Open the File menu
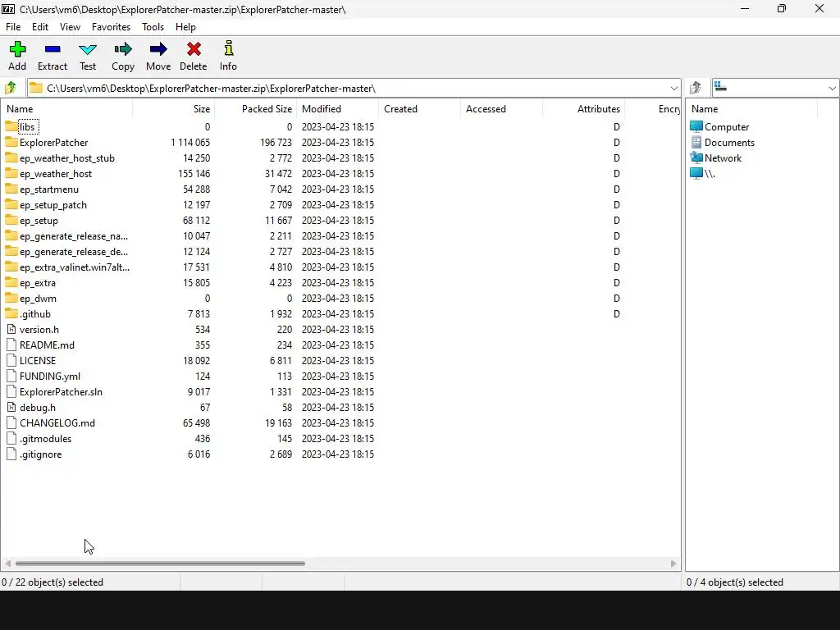Screen dimensions: 840x630 13,27
